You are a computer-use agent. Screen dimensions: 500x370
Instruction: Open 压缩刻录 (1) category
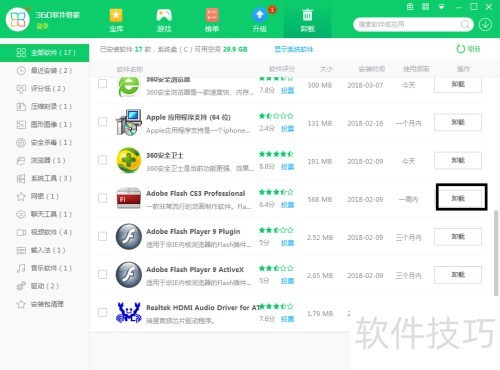click(44, 107)
